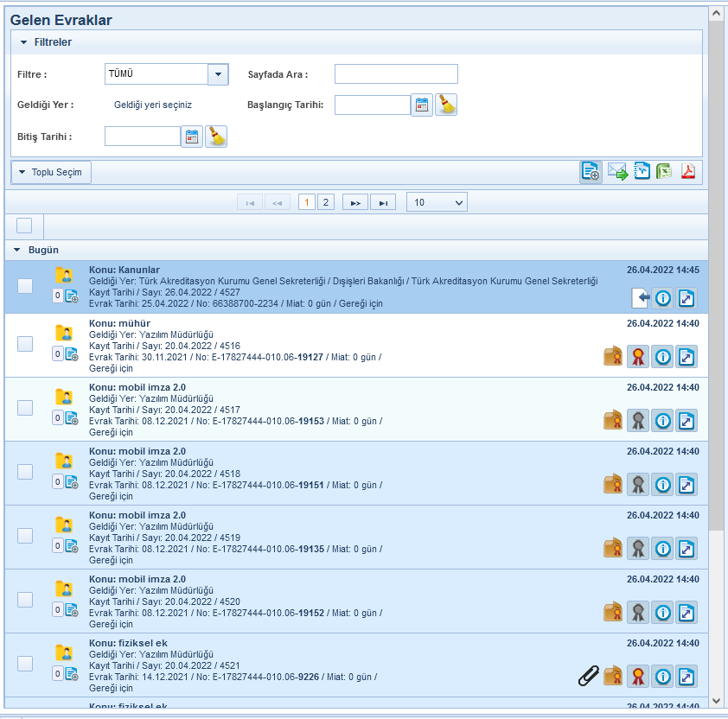Collapse the Filtreler panel
Image resolution: width=728 pixels, height=719 pixels.
[24, 42]
